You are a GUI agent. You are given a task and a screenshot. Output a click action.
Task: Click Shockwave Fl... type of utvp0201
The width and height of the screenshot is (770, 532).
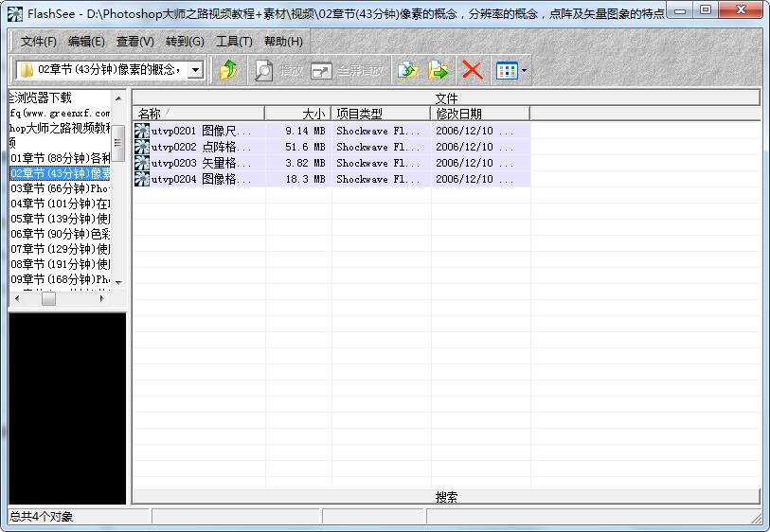(x=378, y=131)
